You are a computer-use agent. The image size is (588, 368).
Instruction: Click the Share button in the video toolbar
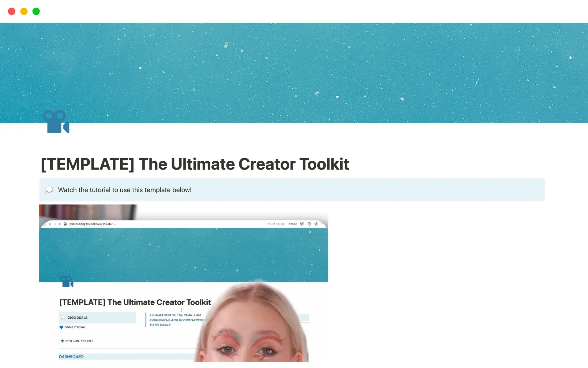click(x=293, y=224)
